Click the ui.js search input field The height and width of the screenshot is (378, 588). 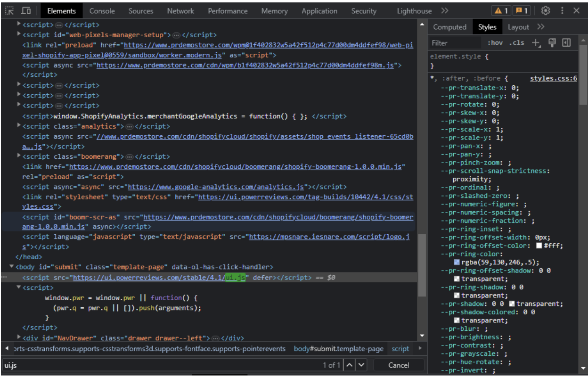coord(160,365)
